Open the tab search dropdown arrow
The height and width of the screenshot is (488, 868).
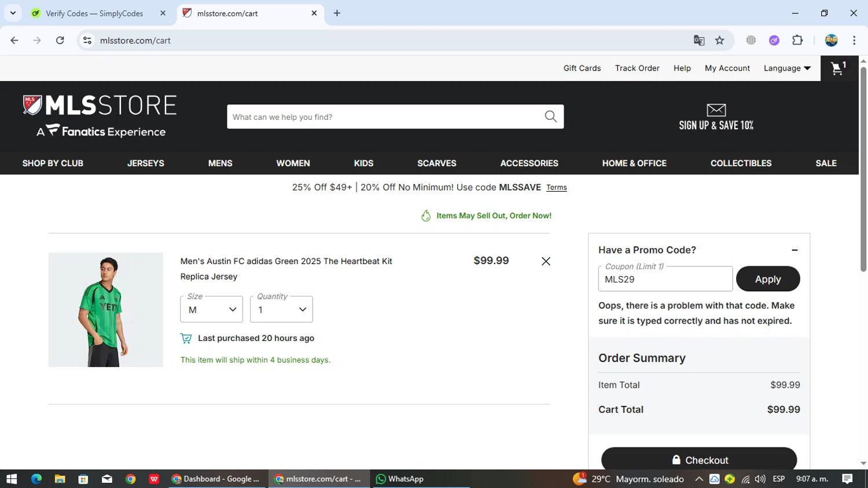coord(13,13)
